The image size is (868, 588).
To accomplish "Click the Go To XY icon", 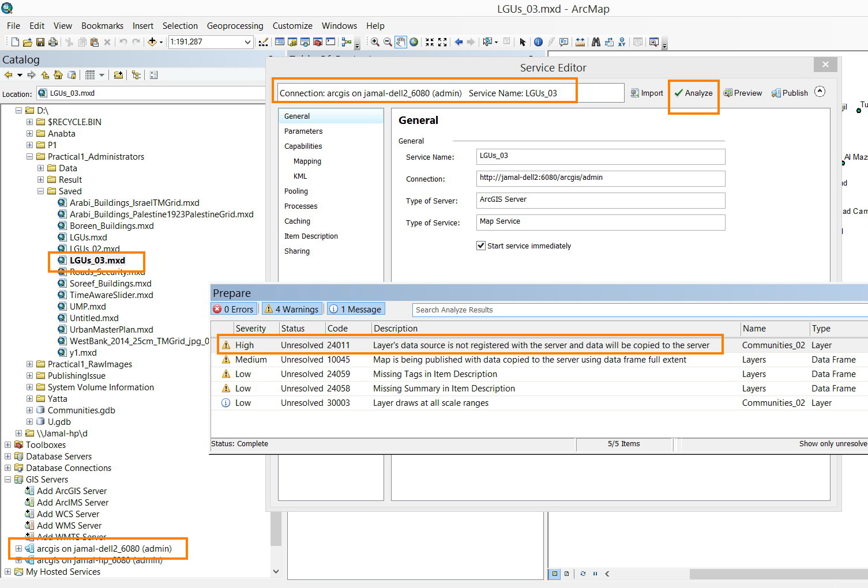I will point(622,42).
